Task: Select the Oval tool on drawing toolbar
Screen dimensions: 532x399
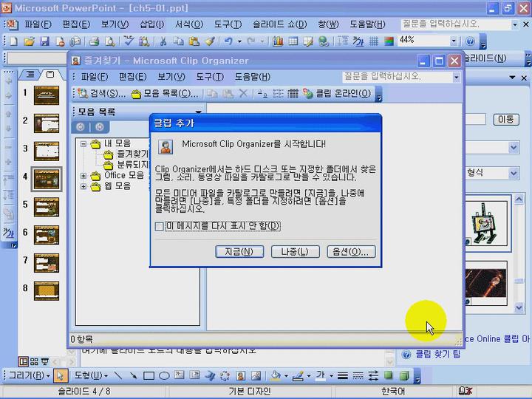Action: tap(164, 375)
